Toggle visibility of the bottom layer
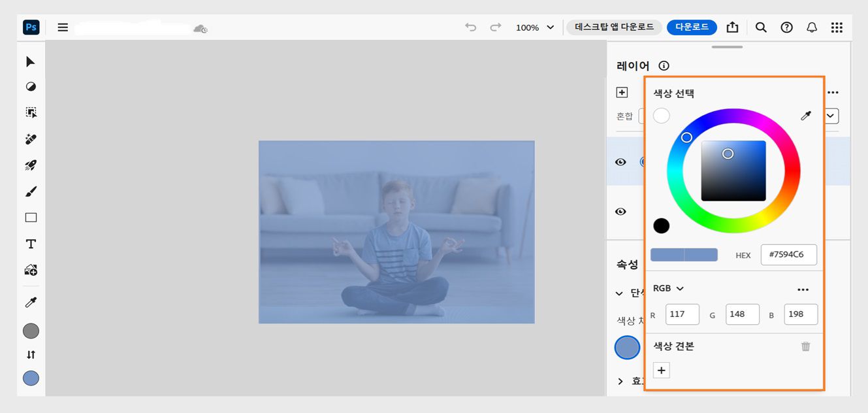The image size is (868, 413). (620, 211)
